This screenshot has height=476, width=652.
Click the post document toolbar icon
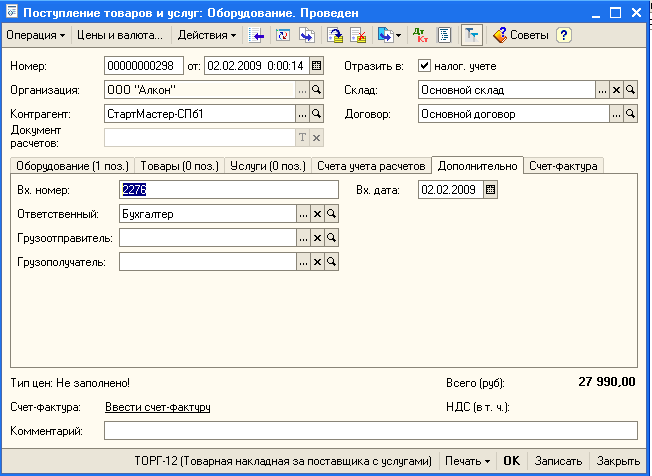[x=335, y=35]
